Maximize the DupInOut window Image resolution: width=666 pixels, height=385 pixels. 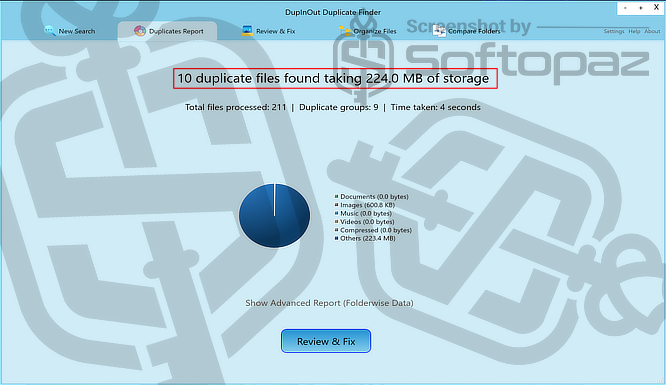tap(641, 8)
